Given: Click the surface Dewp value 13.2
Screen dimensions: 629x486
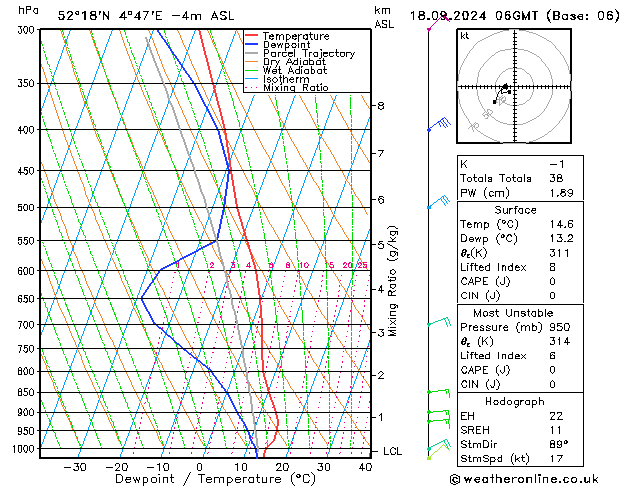Looking at the screenshot, I should click(562, 239).
